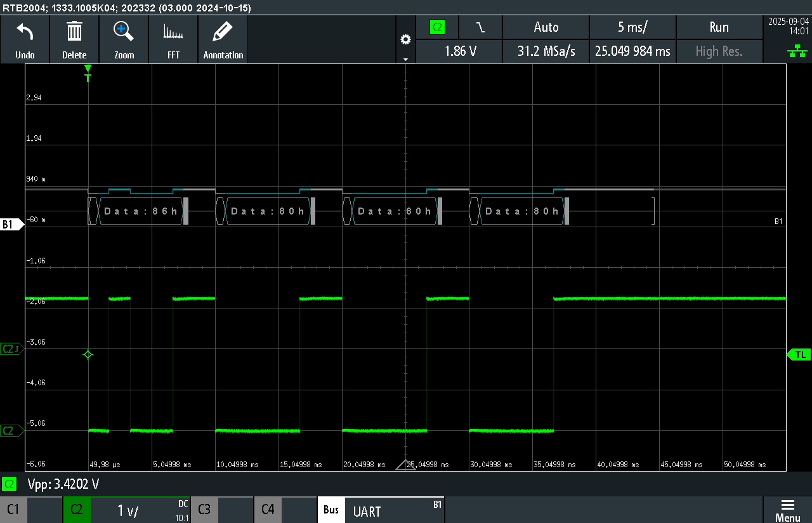Select the B1 bus label marker
812x523 pixels.
coord(12,224)
